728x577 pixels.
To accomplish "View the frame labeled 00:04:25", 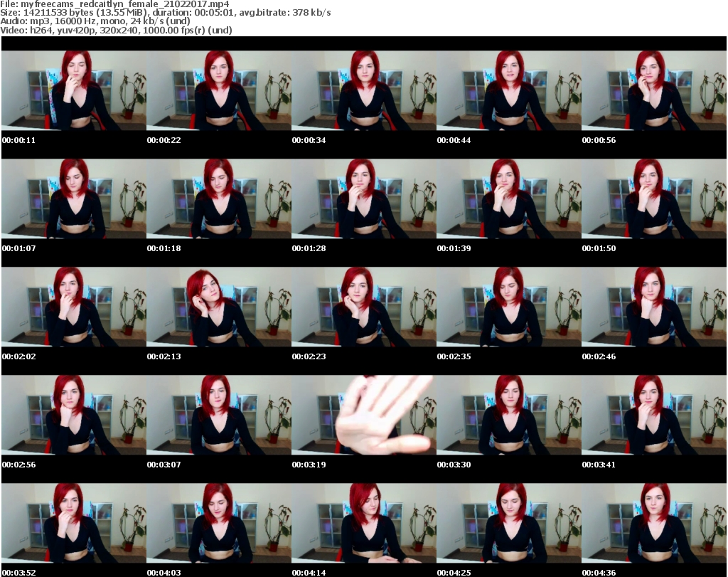I will 508,523.
